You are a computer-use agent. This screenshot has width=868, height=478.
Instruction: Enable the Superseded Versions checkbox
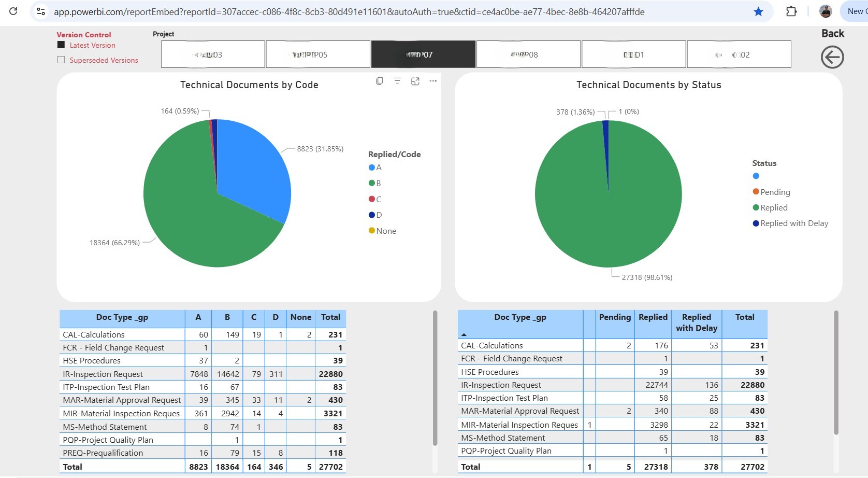(61, 60)
